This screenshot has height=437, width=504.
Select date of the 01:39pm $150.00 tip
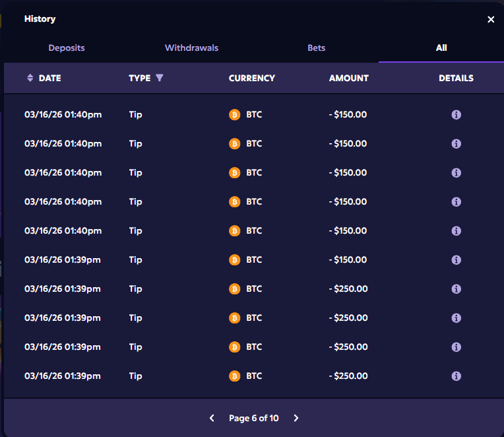click(x=63, y=260)
